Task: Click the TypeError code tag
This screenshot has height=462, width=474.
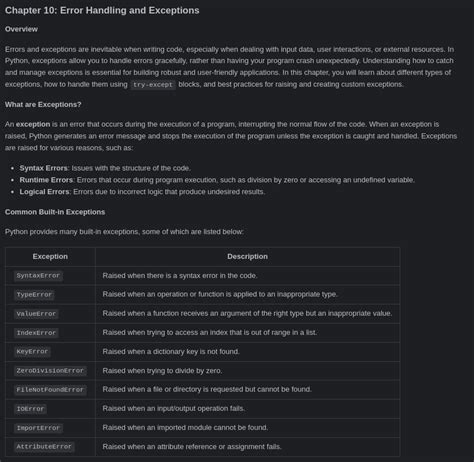Action: (x=34, y=295)
